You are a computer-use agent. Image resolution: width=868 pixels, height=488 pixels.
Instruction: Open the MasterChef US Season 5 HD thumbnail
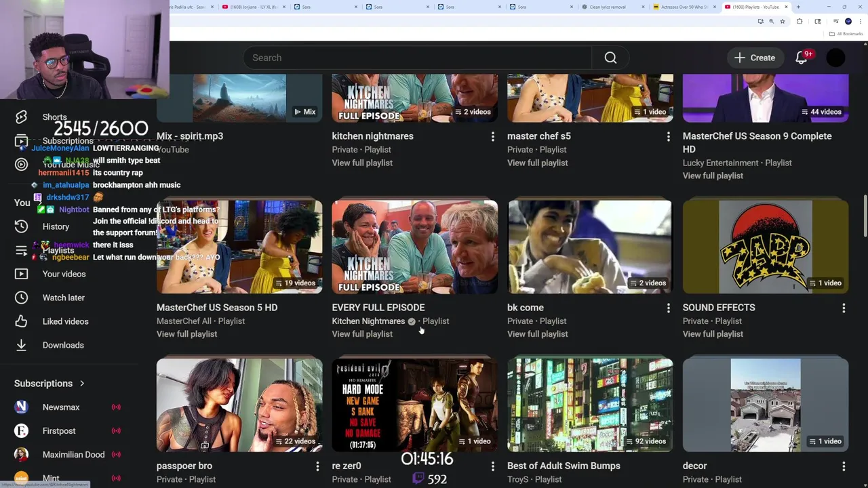pyautogui.click(x=239, y=247)
